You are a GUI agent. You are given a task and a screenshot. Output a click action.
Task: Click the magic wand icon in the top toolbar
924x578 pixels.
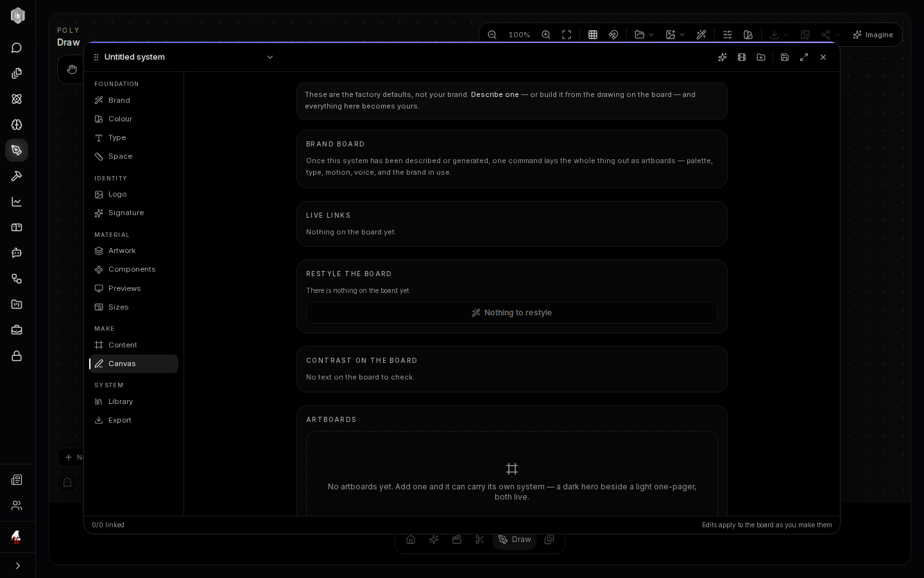pos(701,35)
